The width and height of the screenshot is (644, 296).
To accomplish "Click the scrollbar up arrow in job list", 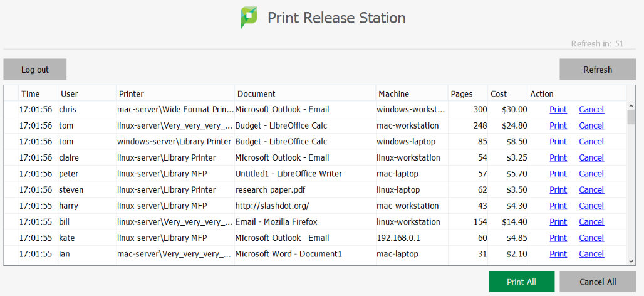I will click(631, 106).
